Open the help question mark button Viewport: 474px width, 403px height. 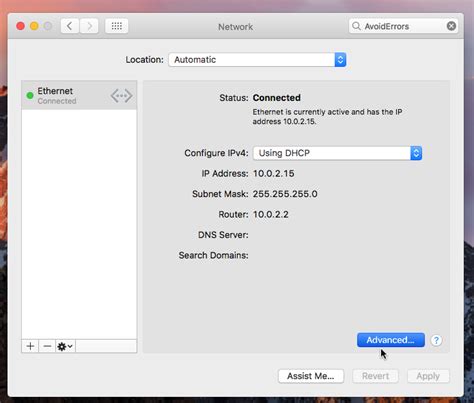[436, 340]
